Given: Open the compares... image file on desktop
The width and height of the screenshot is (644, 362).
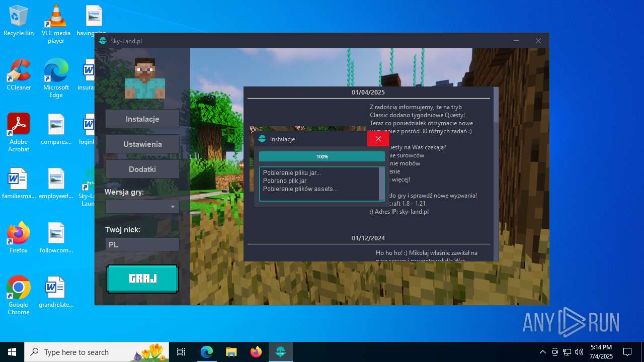Looking at the screenshot, I should click(x=56, y=129).
